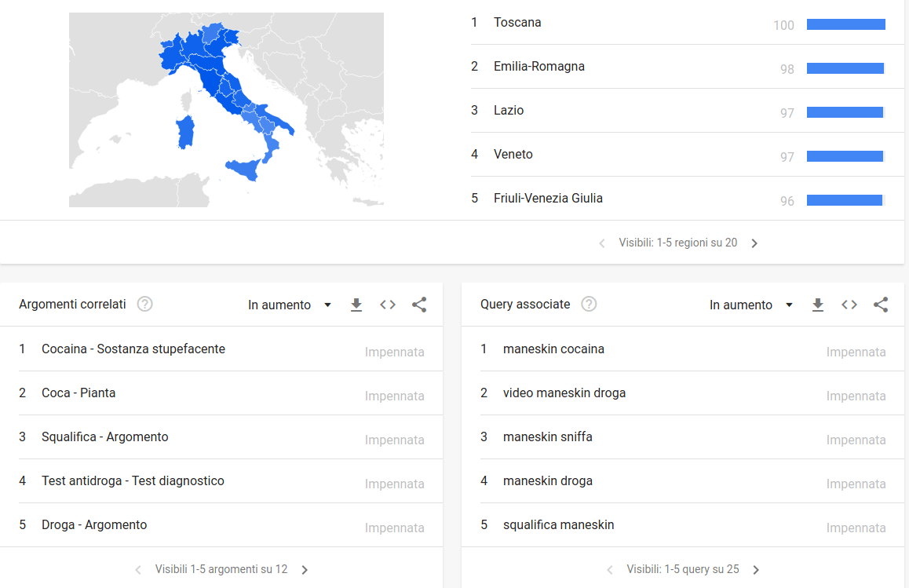
Task: Click Sardinia on the Italy map
Action: pyautogui.click(x=186, y=132)
